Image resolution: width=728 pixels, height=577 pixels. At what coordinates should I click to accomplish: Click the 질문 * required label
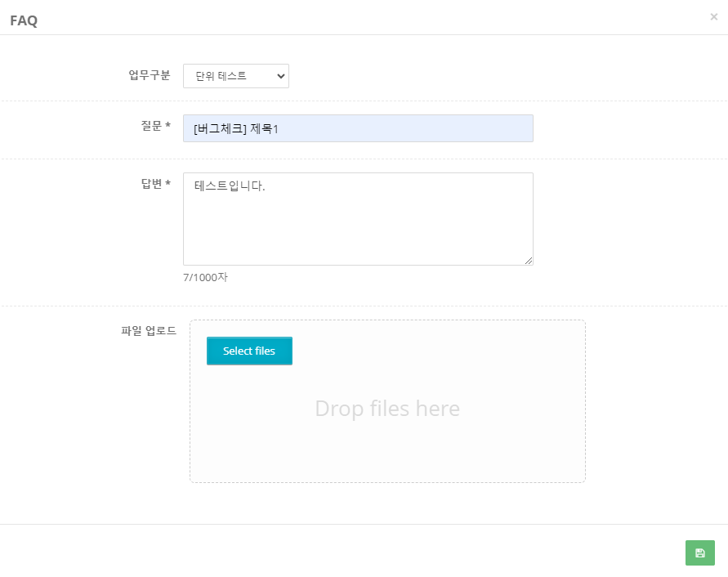coord(155,126)
